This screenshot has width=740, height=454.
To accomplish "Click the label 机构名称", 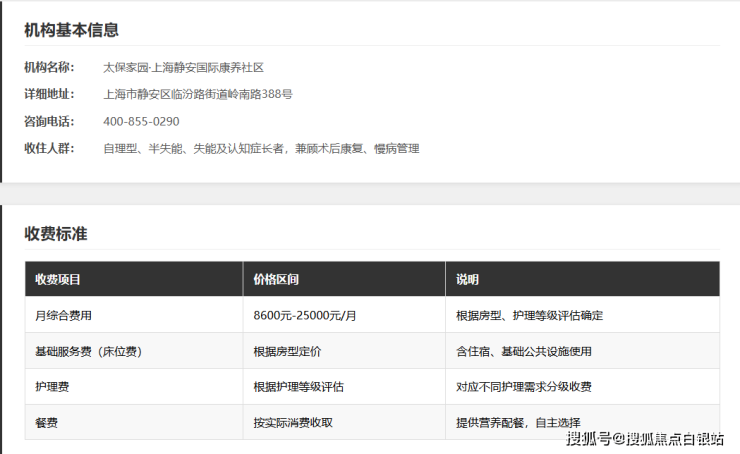I will [49, 67].
